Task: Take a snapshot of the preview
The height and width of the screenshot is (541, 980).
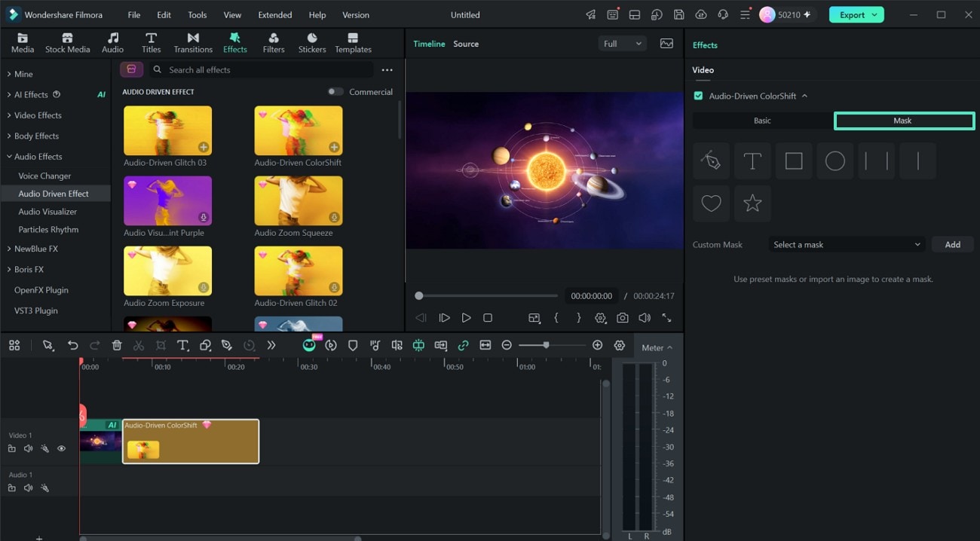Action: (x=623, y=318)
